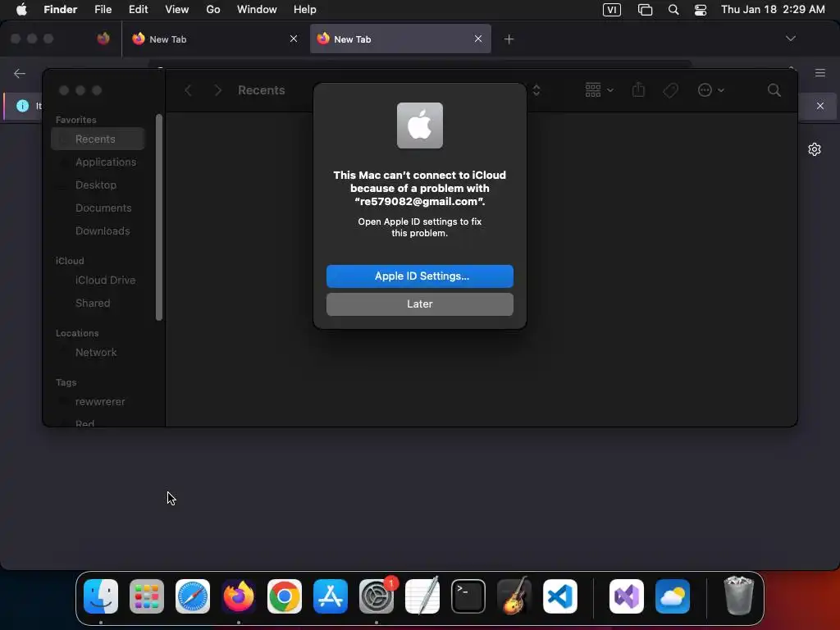Open the VI input source menu bar icon
Screen dimensions: 840x630
pyautogui.click(x=611, y=10)
